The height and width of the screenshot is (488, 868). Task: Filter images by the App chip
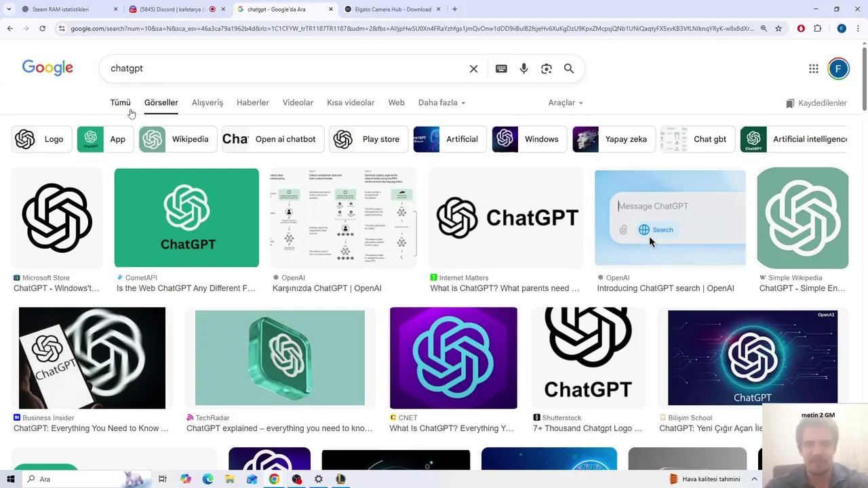[x=104, y=139]
